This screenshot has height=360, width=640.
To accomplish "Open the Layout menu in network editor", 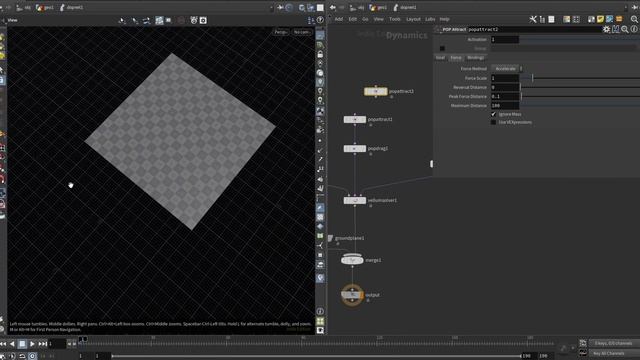I will pos(413,19).
